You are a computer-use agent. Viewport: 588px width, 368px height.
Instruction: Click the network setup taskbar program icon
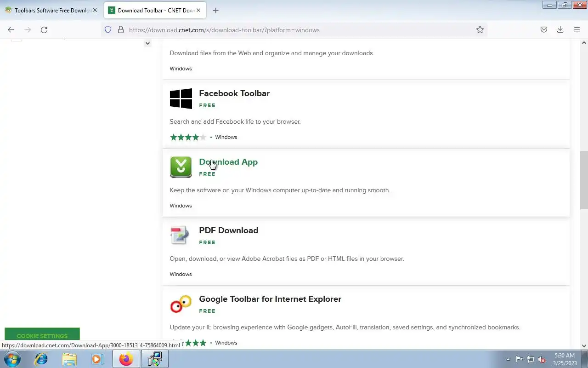point(155,359)
